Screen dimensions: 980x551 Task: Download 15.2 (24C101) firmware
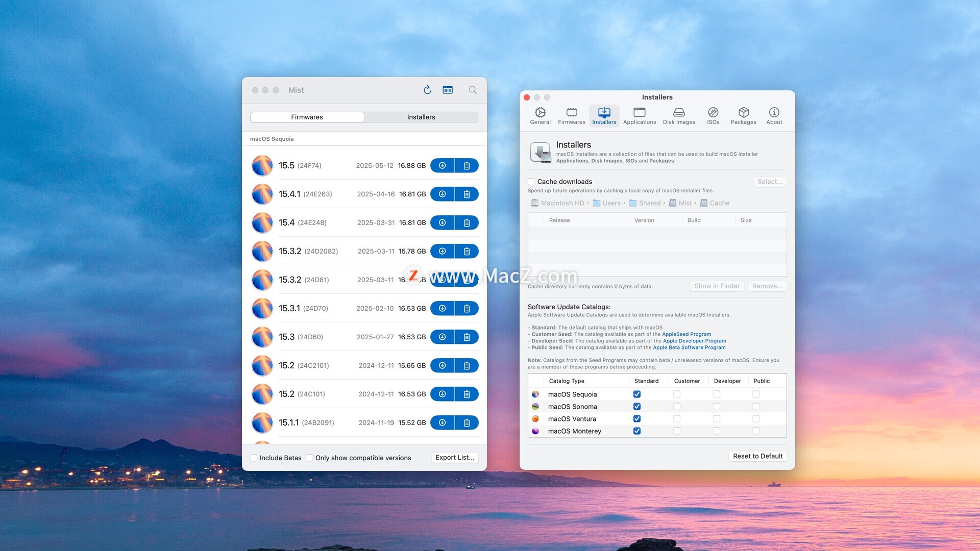coord(443,394)
